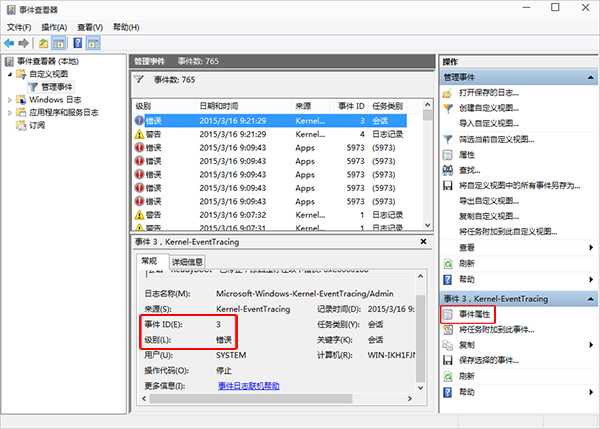Click the filter funnel icon above list

(139, 79)
